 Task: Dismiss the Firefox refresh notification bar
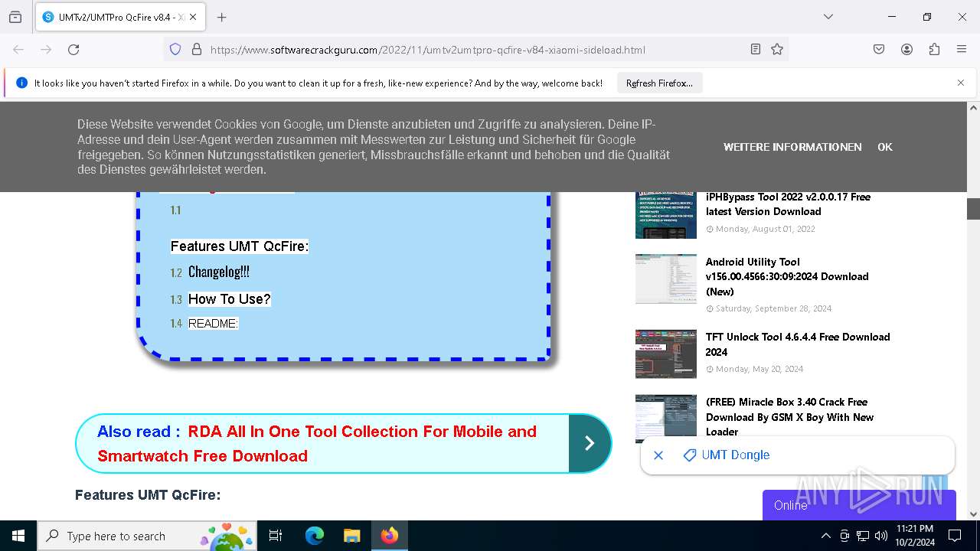pos(961,83)
